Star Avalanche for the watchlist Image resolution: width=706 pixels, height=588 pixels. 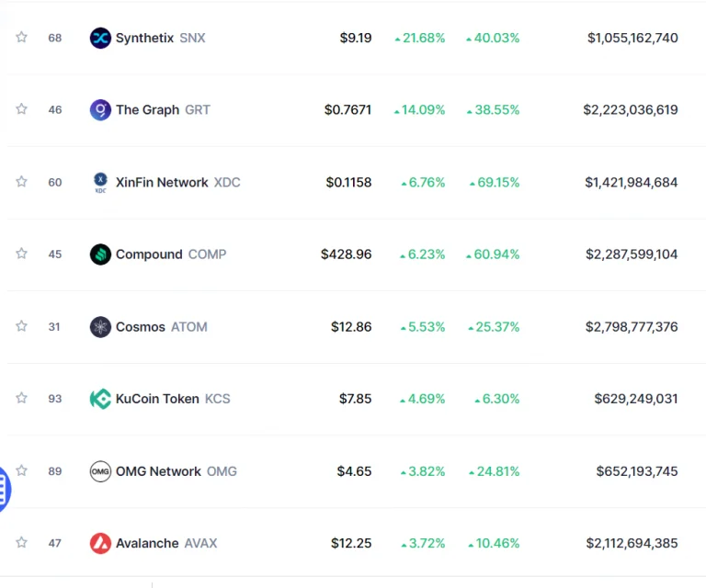click(x=21, y=542)
